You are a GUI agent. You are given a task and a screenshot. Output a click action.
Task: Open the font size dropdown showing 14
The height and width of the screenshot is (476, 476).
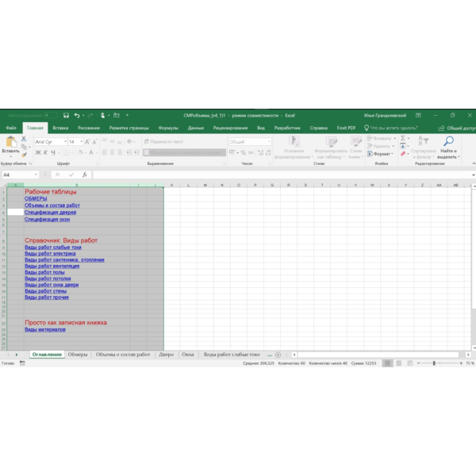point(82,142)
